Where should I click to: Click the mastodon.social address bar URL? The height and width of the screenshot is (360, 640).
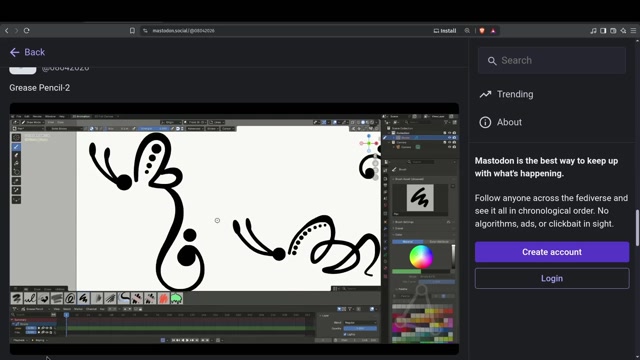tap(183, 31)
